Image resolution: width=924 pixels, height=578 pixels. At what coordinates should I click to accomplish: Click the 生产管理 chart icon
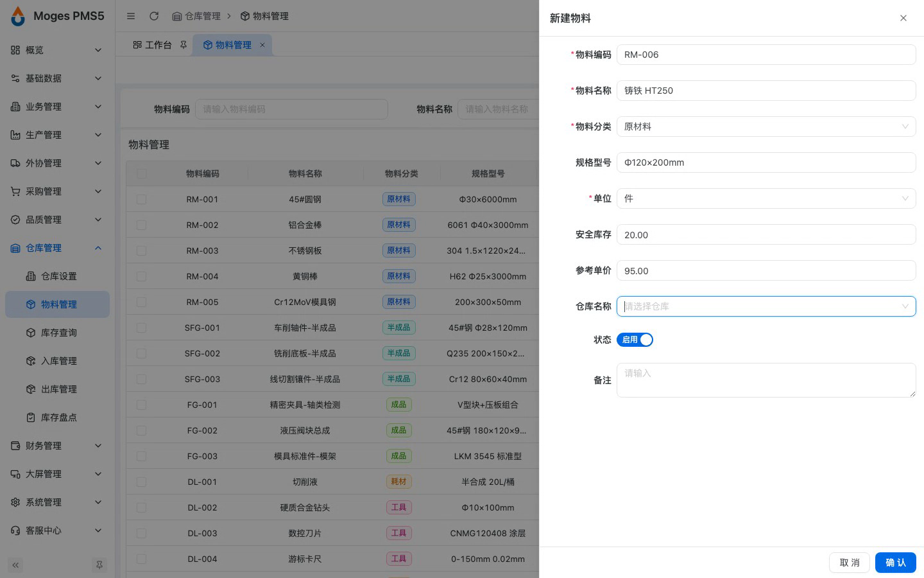click(x=15, y=135)
